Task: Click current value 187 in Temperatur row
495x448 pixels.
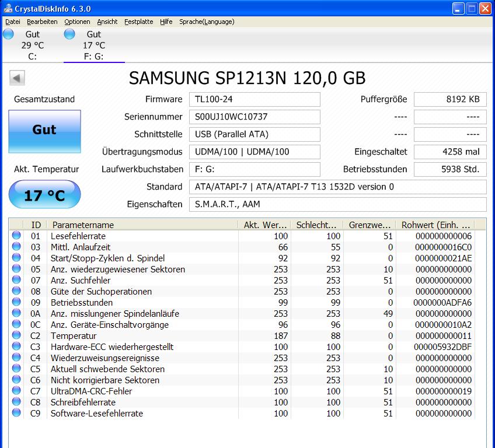Action: (x=281, y=336)
